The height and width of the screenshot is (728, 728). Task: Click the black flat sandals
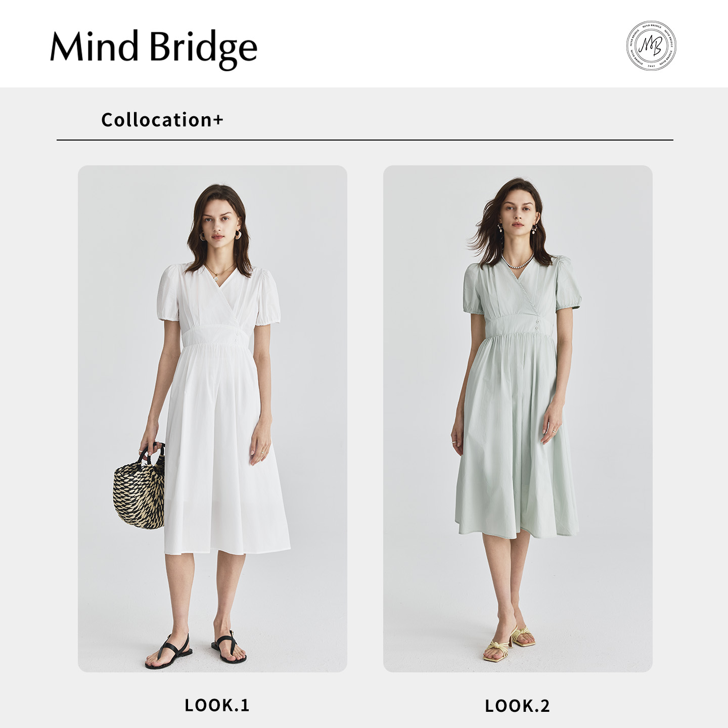pos(196,651)
